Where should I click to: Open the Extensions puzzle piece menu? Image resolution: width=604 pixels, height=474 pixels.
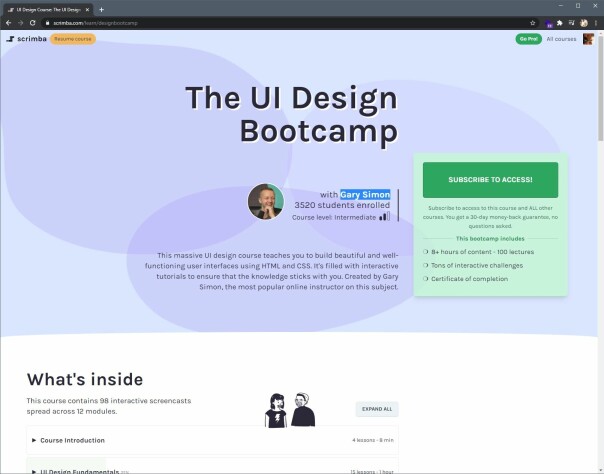pos(560,23)
